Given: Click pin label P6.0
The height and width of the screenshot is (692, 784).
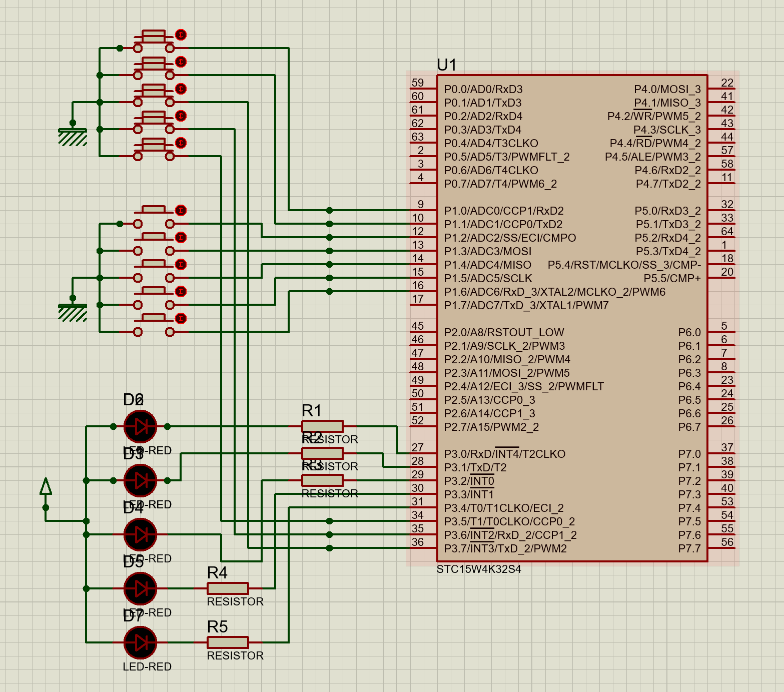Looking at the screenshot, I should tap(689, 332).
